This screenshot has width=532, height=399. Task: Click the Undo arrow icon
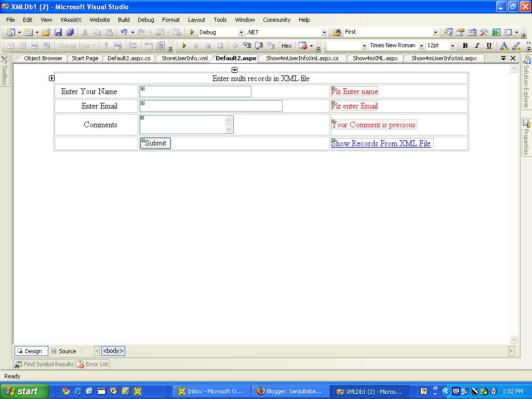124,32
